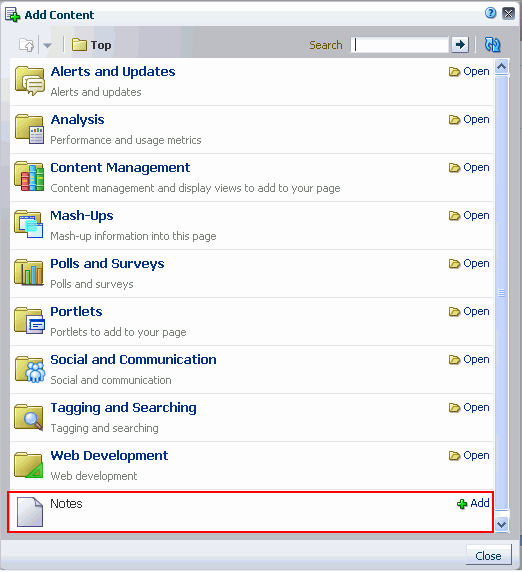Open the Web Development title link

109,456
